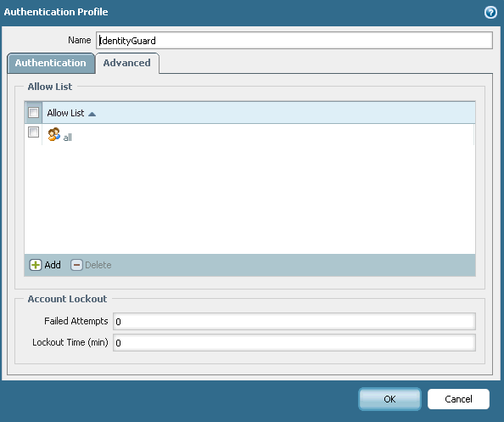Screen dimensions: 504x422
Task: Click the green plus Add icon
Action: 36,265
